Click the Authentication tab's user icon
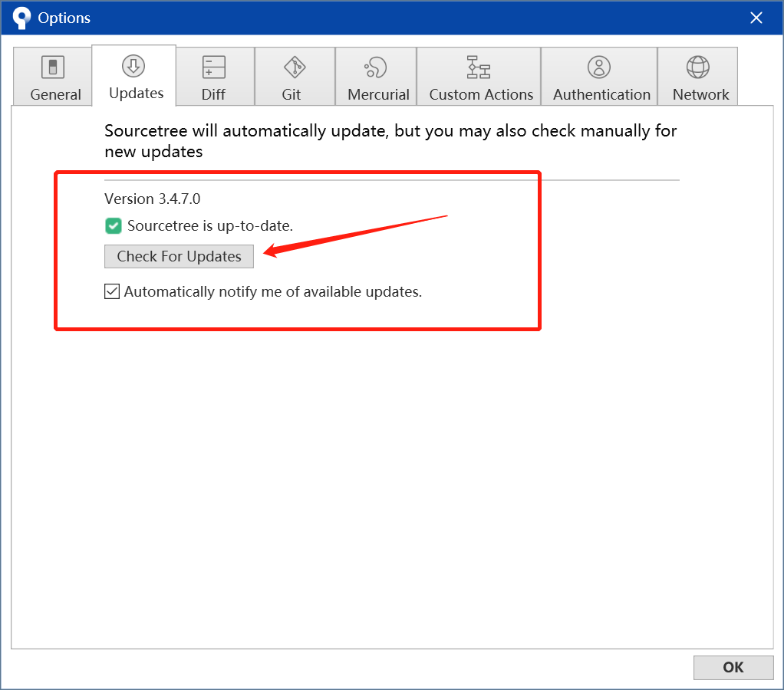This screenshot has width=784, height=690. (x=599, y=67)
